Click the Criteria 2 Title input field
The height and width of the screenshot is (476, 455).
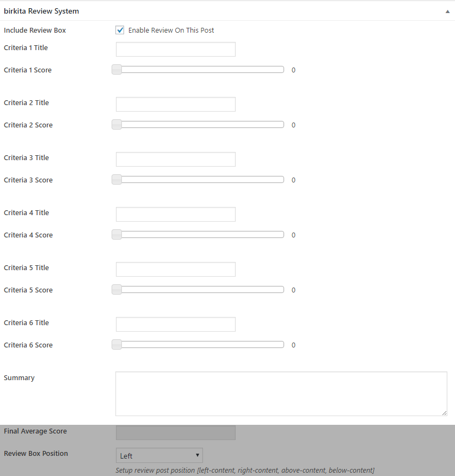(175, 105)
